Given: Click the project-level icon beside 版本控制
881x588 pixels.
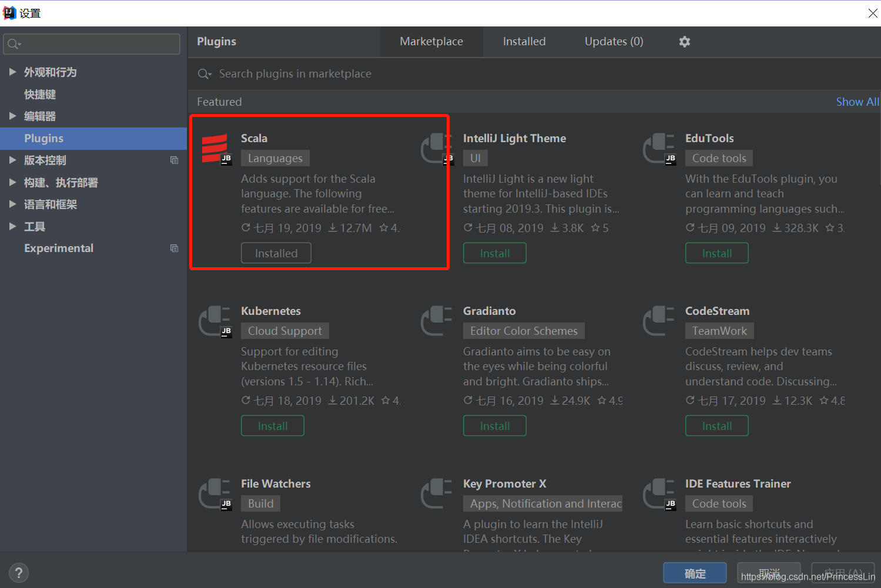Looking at the screenshot, I should [x=174, y=160].
